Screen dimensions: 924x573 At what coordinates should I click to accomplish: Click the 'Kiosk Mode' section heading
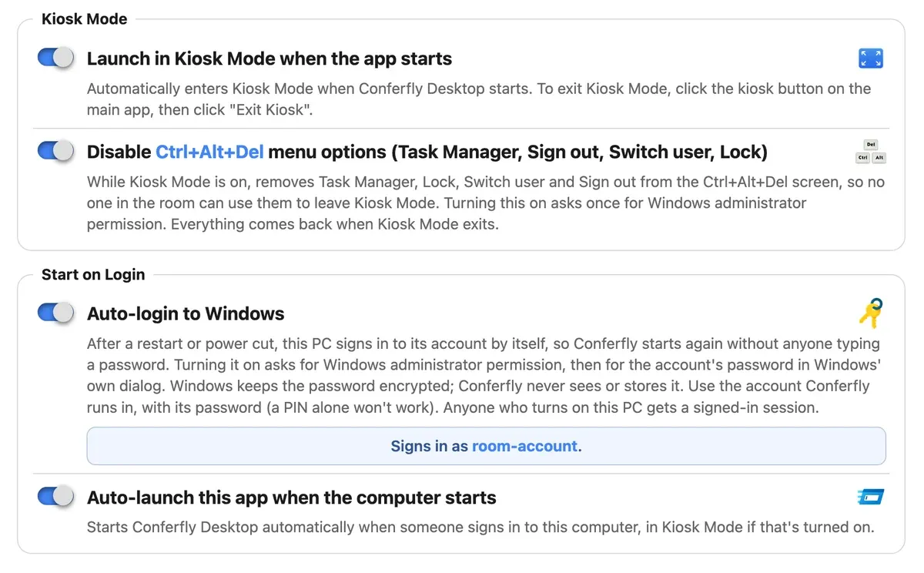pyautogui.click(x=85, y=19)
